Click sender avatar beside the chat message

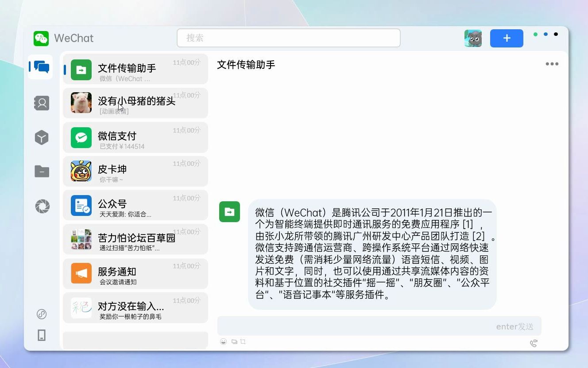pos(229,211)
